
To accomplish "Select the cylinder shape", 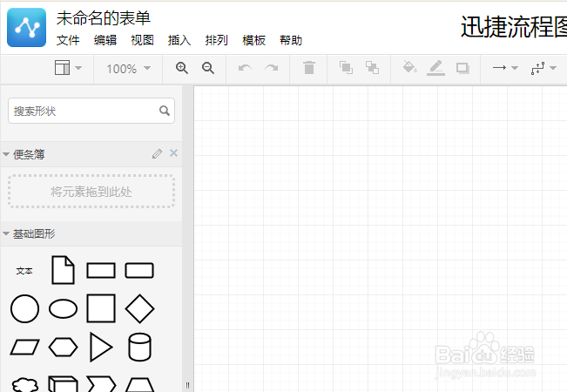I will [x=139, y=348].
